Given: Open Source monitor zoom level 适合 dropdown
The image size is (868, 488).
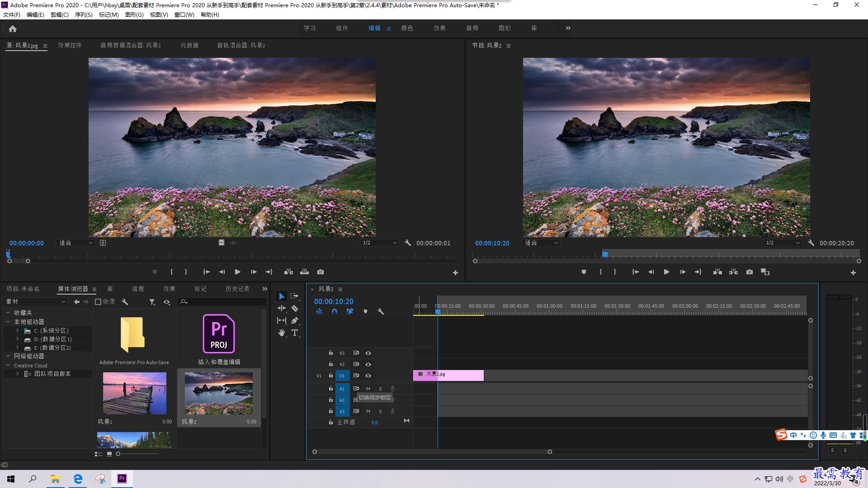Looking at the screenshot, I should pyautogui.click(x=75, y=243).
